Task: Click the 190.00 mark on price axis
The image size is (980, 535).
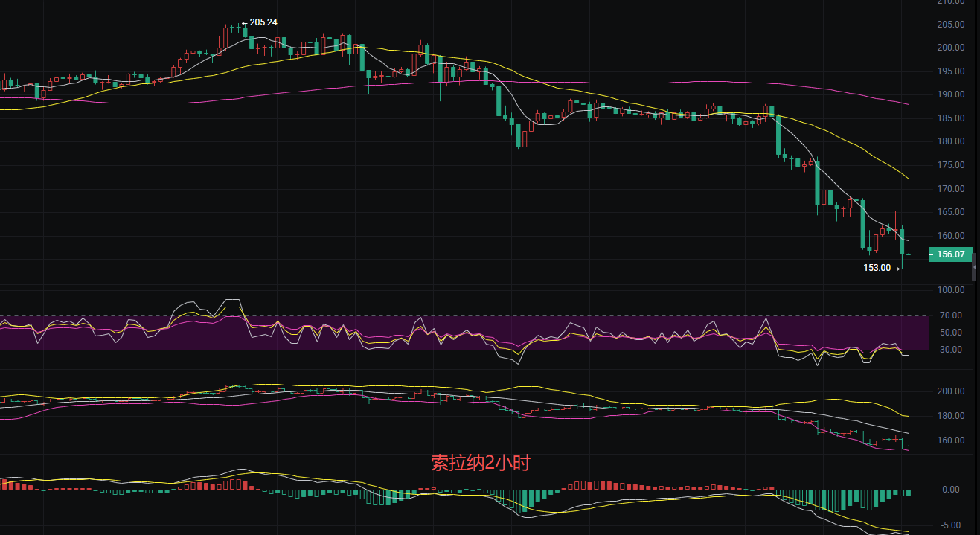Action: pyautogui.click(x=952, y=94)
